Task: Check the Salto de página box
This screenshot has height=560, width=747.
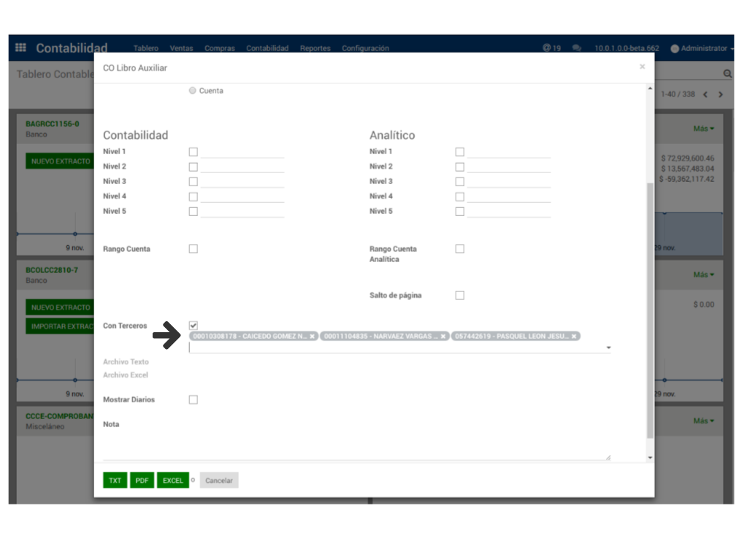Action: (460, 296)
